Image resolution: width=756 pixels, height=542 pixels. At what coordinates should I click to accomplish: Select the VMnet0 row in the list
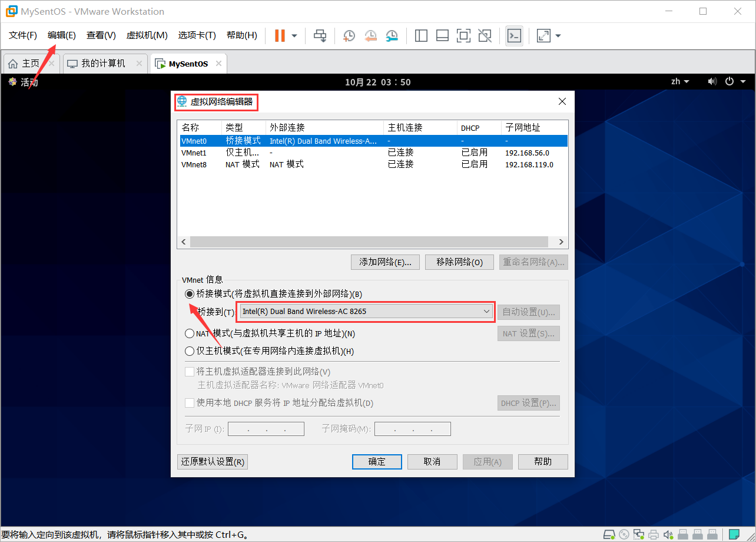click(x=373, y=141)
